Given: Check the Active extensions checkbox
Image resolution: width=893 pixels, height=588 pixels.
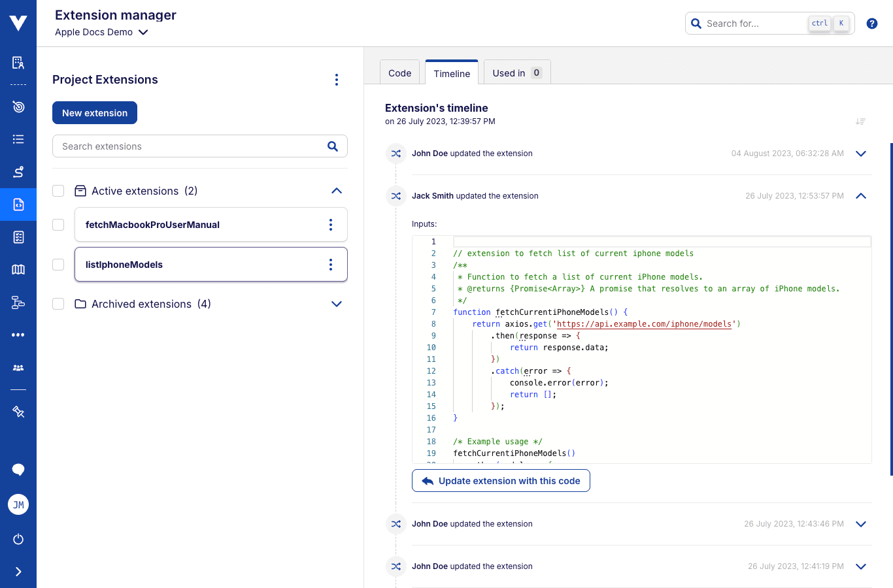Looking at the screenshot, I should pos(58,191).
